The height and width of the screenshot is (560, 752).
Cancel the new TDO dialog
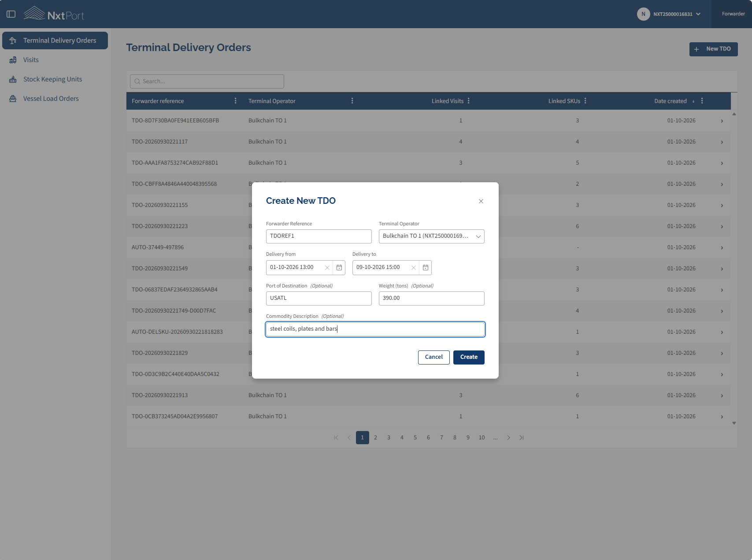pos(434,357)
